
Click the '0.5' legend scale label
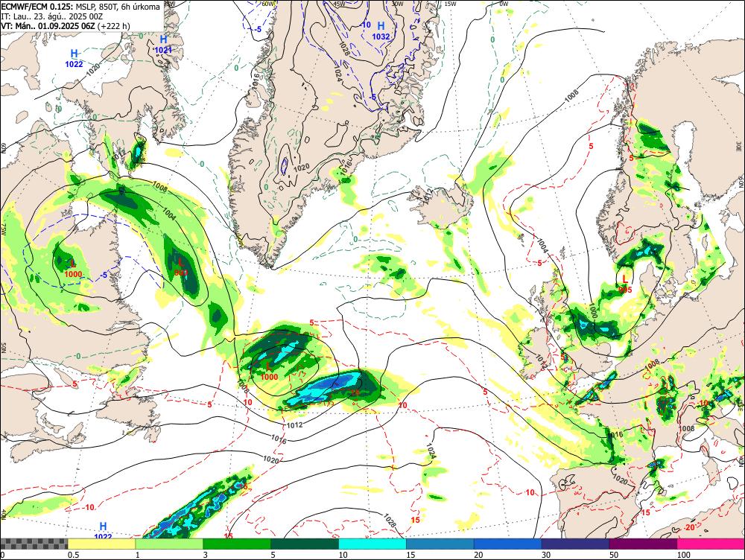pos(73,554)
